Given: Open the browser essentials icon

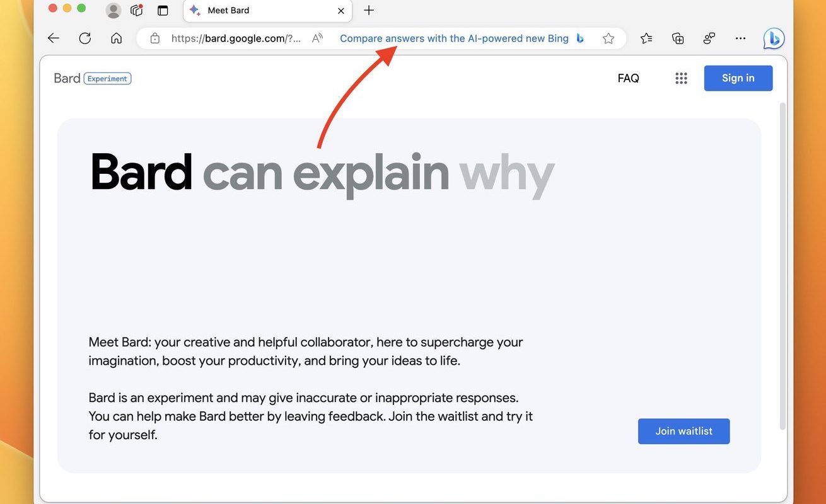Looking at the screenshot, I should pos(709,38).
